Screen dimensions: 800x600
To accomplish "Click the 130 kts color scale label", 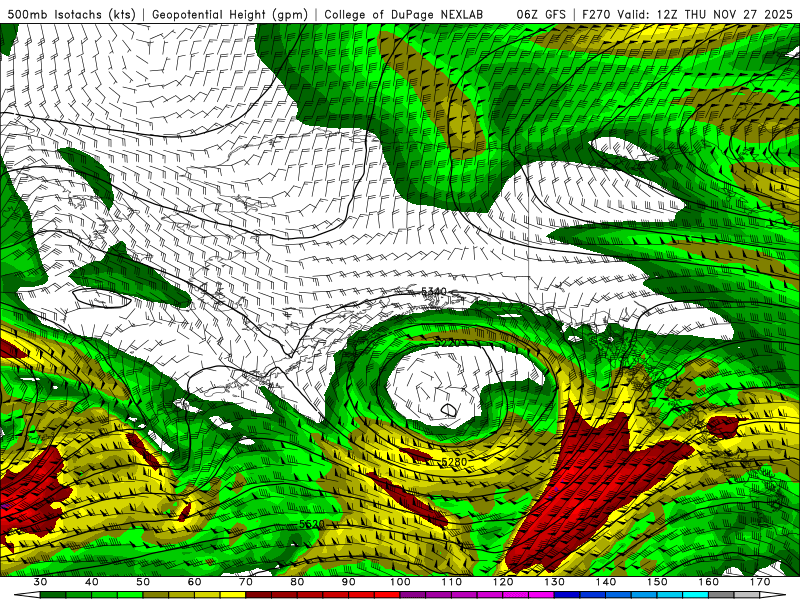I will [x=554, y=582].
